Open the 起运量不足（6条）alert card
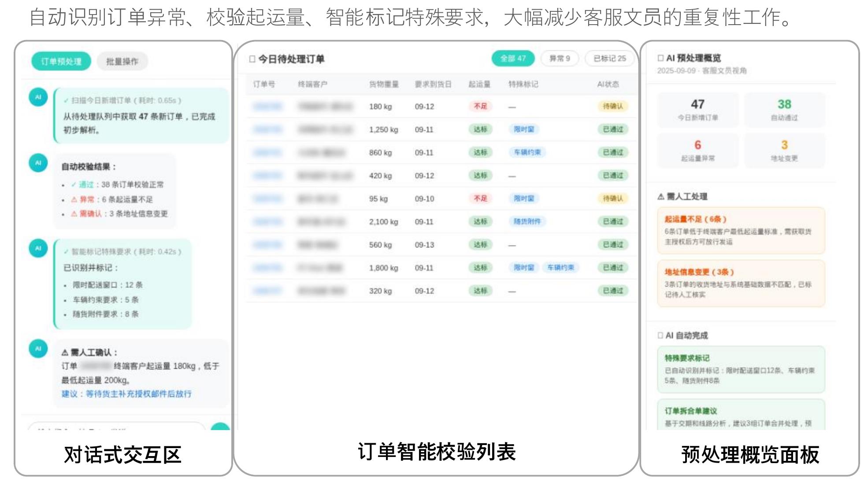The width and height of the screenshot is (868, 482). click(741, 230)
